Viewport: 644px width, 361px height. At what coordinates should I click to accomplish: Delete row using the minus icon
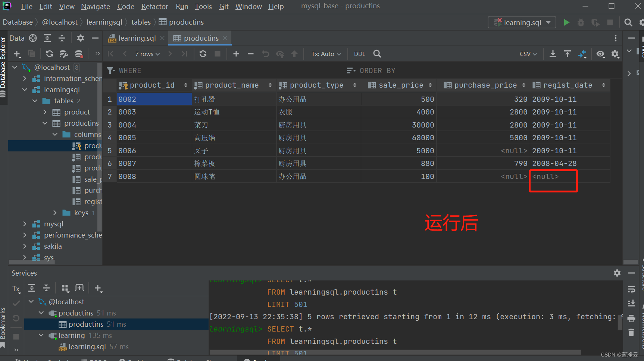[251, 54]
